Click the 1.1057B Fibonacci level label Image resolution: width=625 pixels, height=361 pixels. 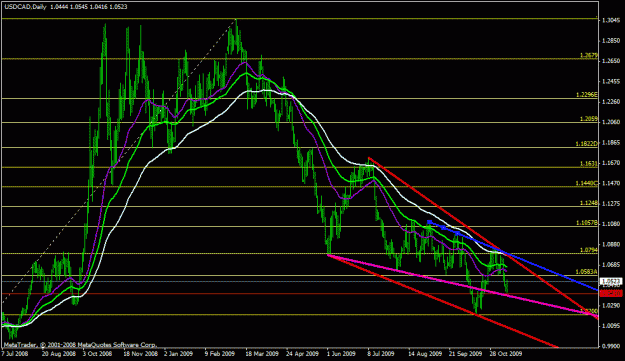(587, 223)
